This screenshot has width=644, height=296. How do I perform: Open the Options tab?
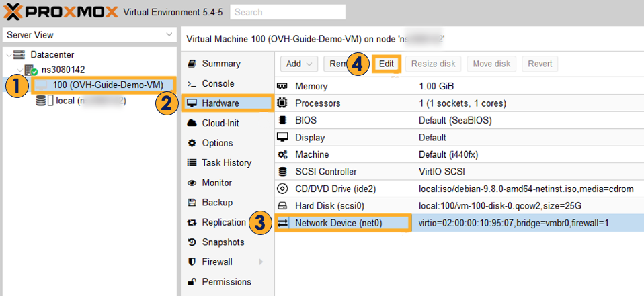pos(227,143)
